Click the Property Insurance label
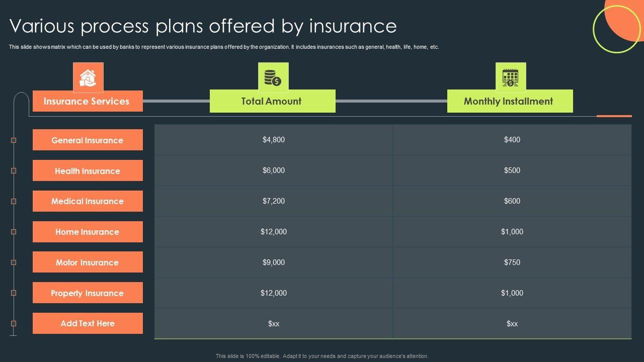644x362 pixels. [x=88, y=293]
